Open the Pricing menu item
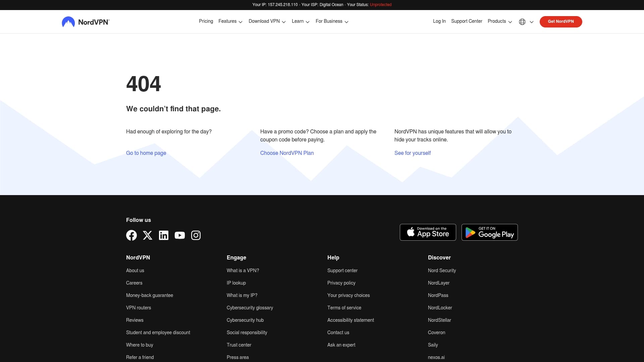The height and width of the screenshot is (362, 644). (x=206, y=21)
